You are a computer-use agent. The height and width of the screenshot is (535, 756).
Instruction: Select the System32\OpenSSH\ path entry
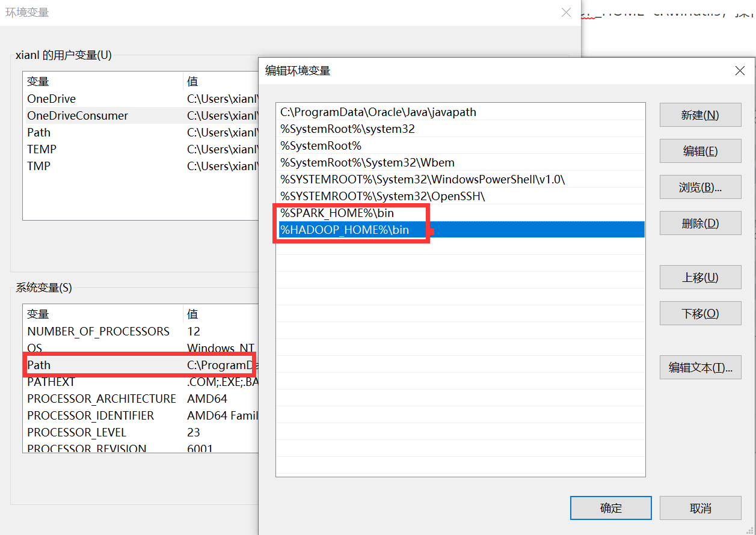point(461,196)
